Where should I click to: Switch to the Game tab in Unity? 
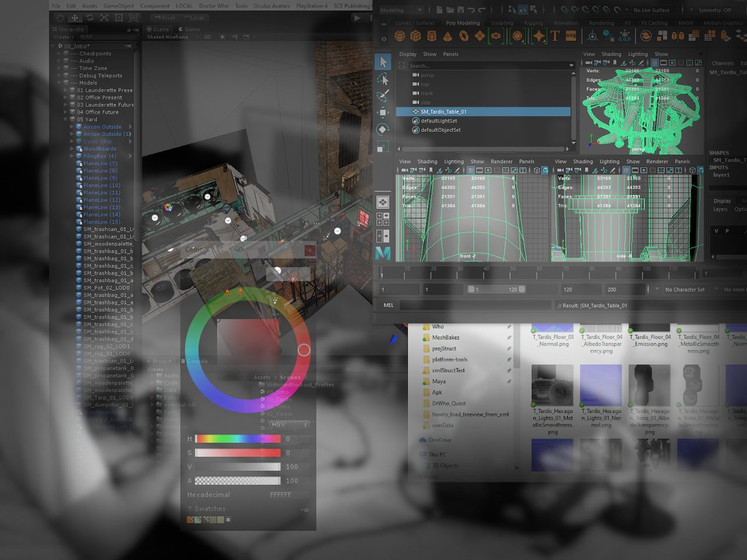189,29
